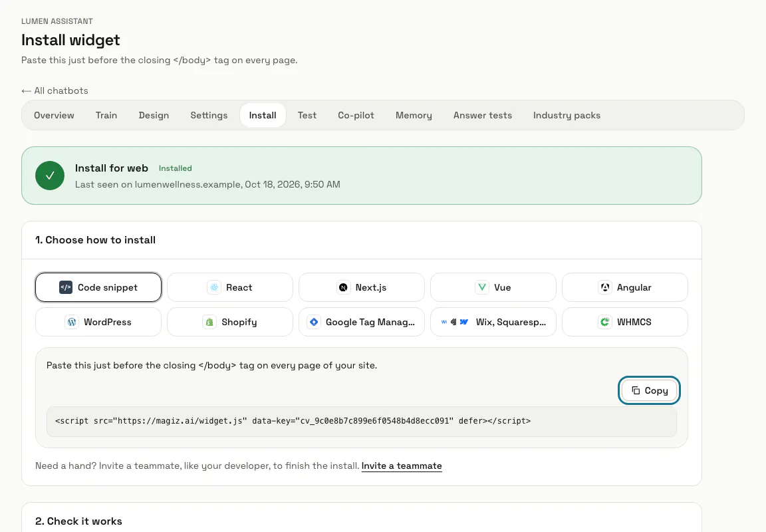This screenshot has width=766, height=532.
Task: Click the Vue logo icon
Action: pos(482,287)
